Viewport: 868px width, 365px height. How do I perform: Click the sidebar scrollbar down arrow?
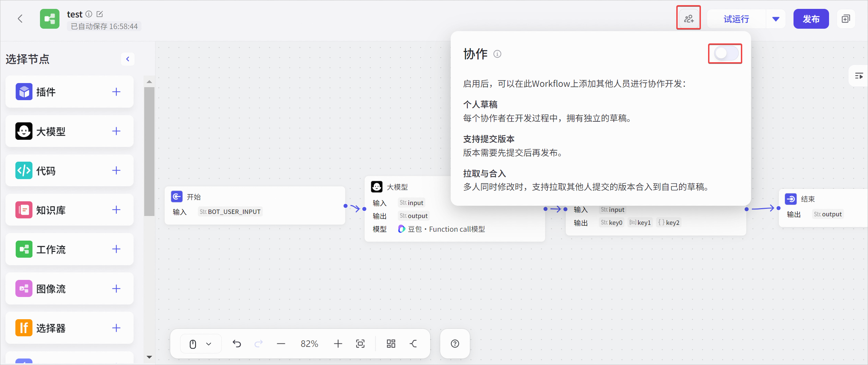pos(149,357)
